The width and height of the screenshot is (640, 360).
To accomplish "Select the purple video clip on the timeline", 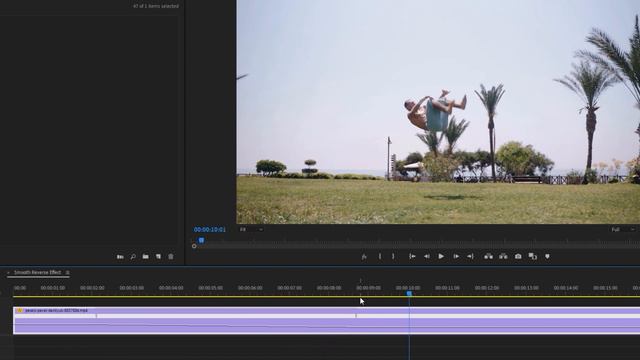I will (327, 320).
